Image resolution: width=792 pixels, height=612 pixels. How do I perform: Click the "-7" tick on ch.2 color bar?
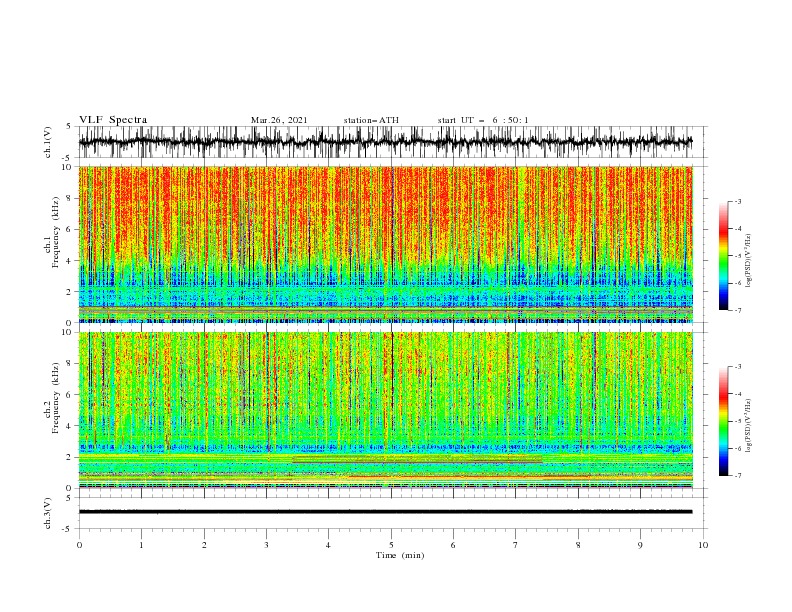(x=738, y=475)
